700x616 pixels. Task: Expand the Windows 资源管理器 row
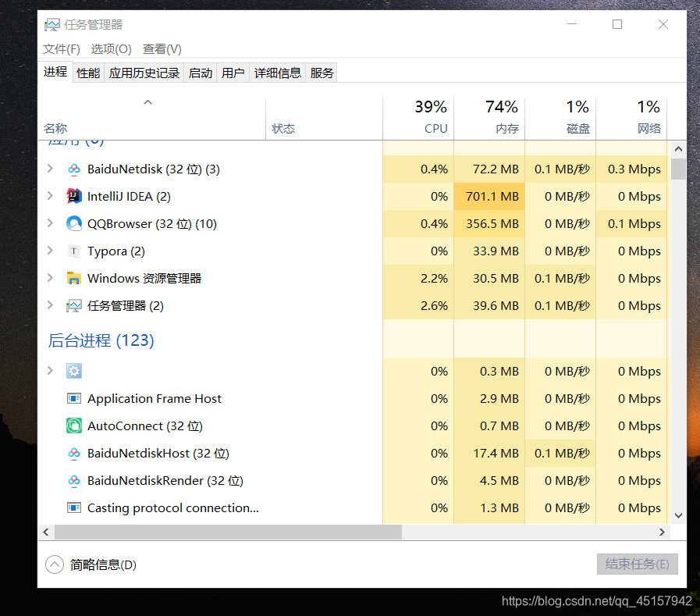50,278
